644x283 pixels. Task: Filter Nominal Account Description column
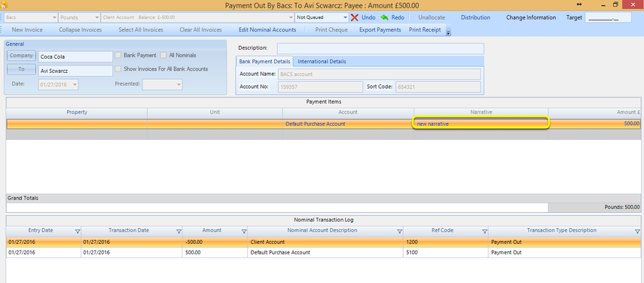(400, 231)
